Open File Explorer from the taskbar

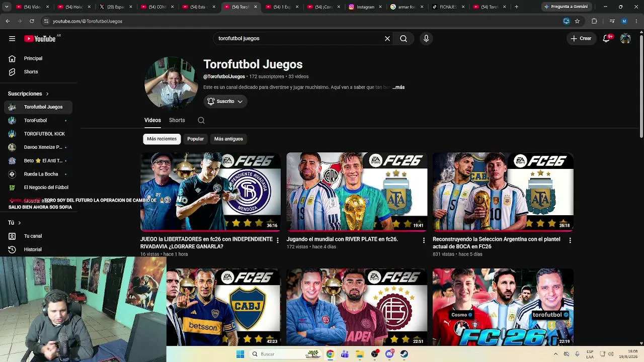point(360,354)
